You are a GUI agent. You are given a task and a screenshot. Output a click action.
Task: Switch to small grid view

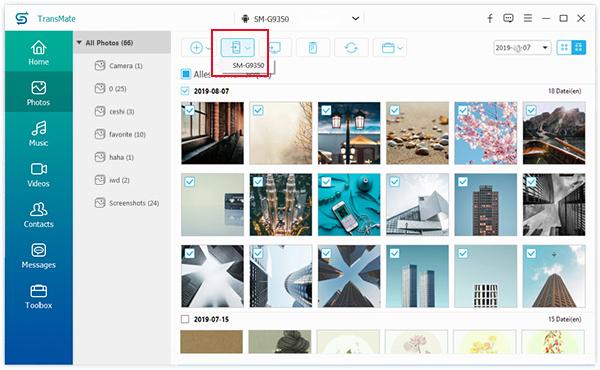click(x=564, y=47)
